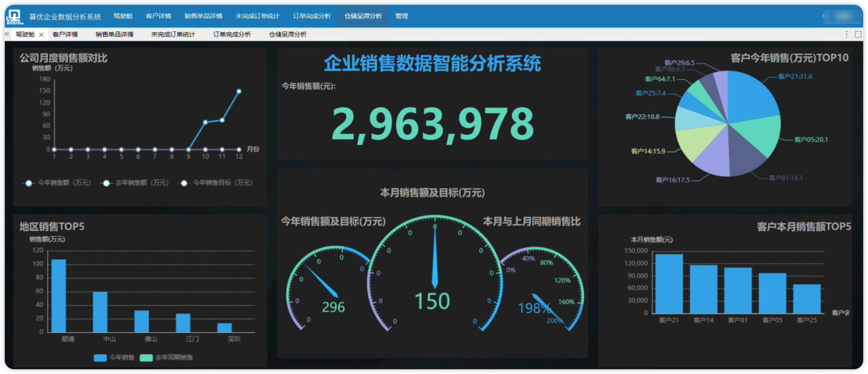
Task: Open the three-dot tab options menu
Action: pos(846,34)
